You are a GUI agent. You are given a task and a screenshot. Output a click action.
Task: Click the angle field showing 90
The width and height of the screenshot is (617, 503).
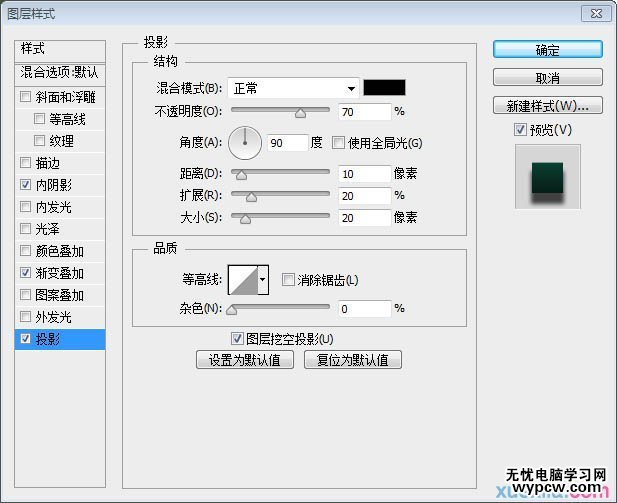coord(287,143)
